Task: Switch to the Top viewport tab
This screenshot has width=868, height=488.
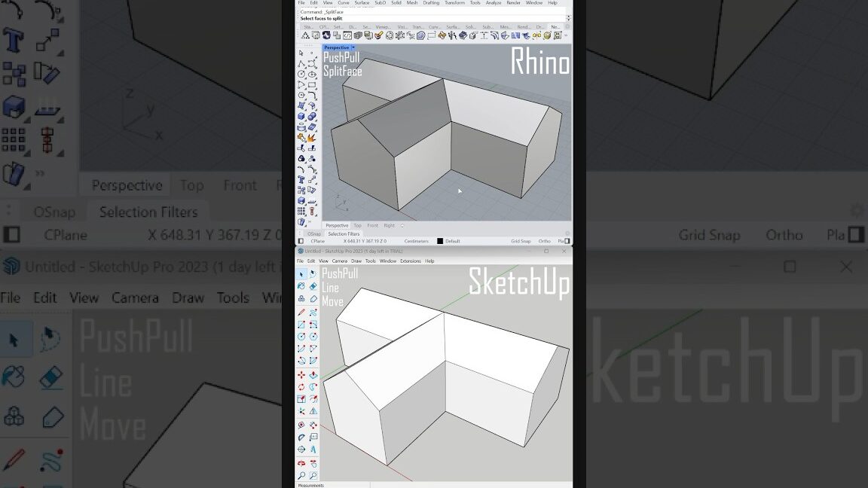Action: click(x=357, y=225)
